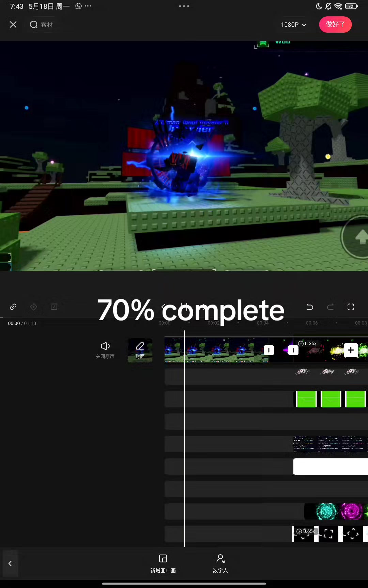This screenshot has height=588, width=368.
Task: Select the green screen overlay clip
Action: (x=330, y=399)
